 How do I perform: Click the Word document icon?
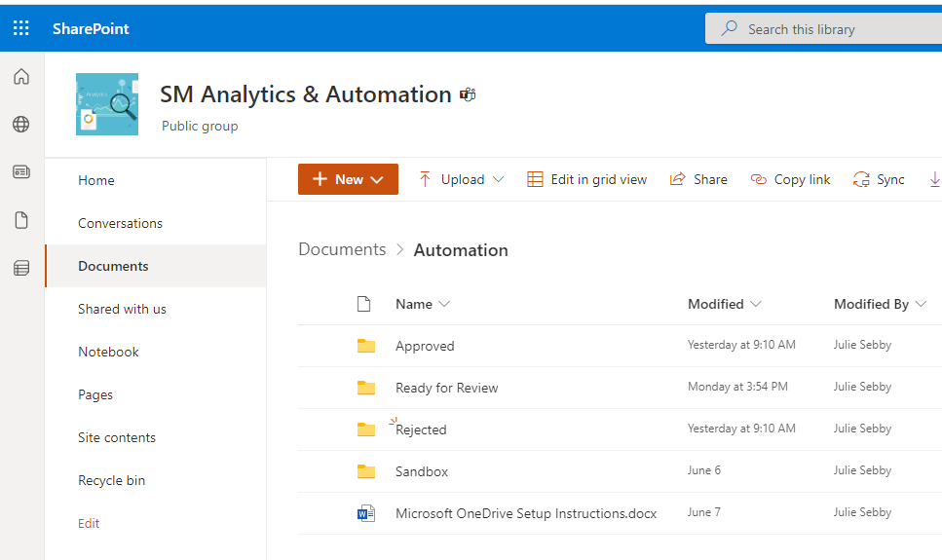366,513
